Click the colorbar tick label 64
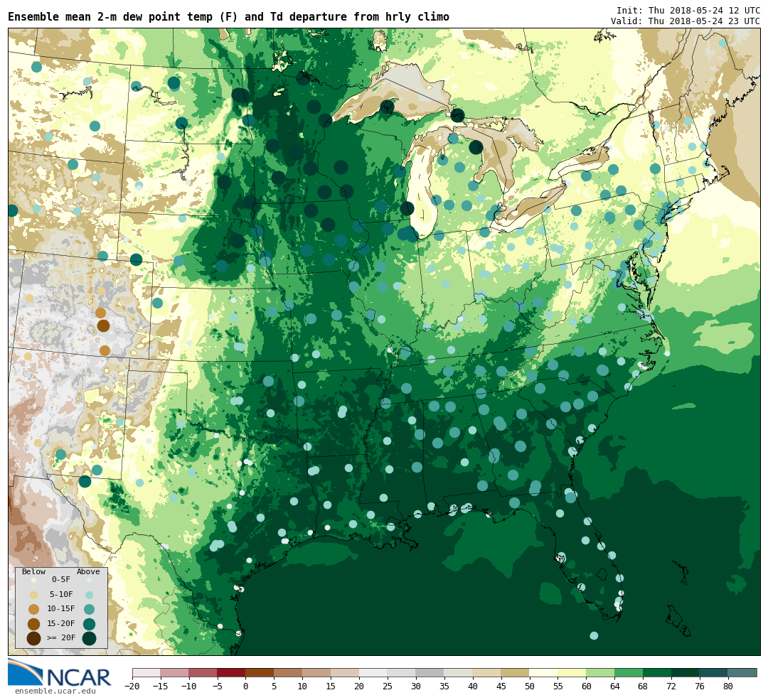This screenshot has height=700, width=768. [x=614, y=686]
